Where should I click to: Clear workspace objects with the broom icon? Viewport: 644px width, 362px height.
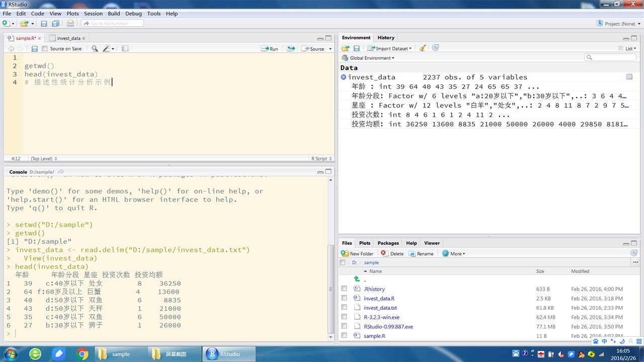[x=423, y=48]
